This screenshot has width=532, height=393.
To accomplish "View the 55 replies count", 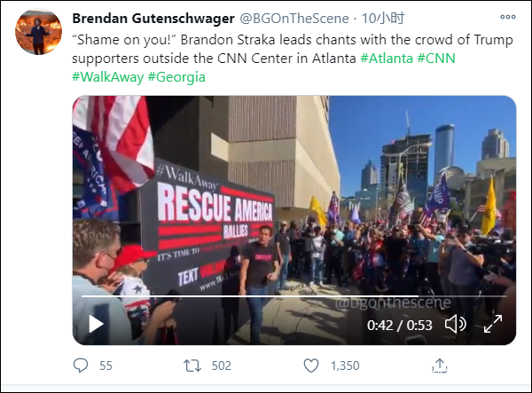I will point(106,365).
